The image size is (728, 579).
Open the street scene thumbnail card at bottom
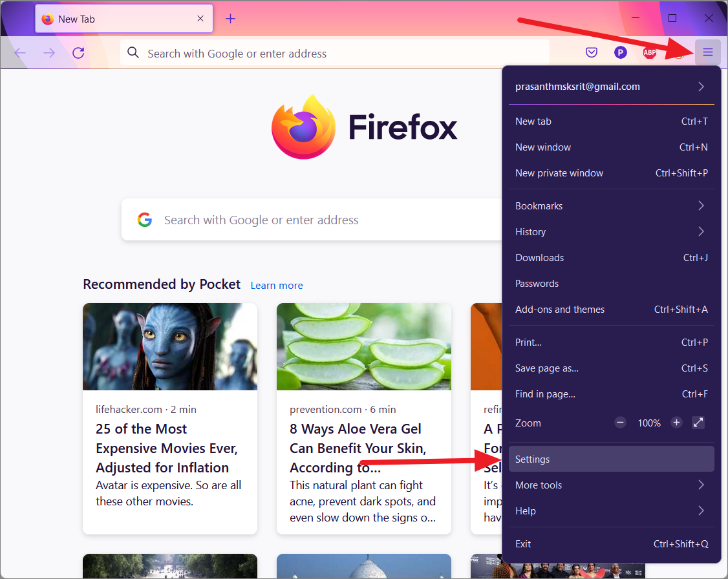point(170,566)
